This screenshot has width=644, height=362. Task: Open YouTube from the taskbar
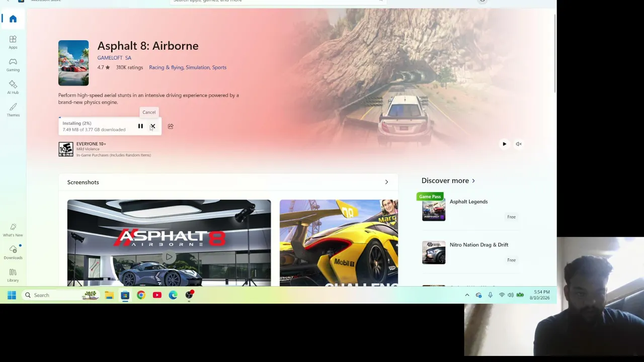click(x=157, y=295)
